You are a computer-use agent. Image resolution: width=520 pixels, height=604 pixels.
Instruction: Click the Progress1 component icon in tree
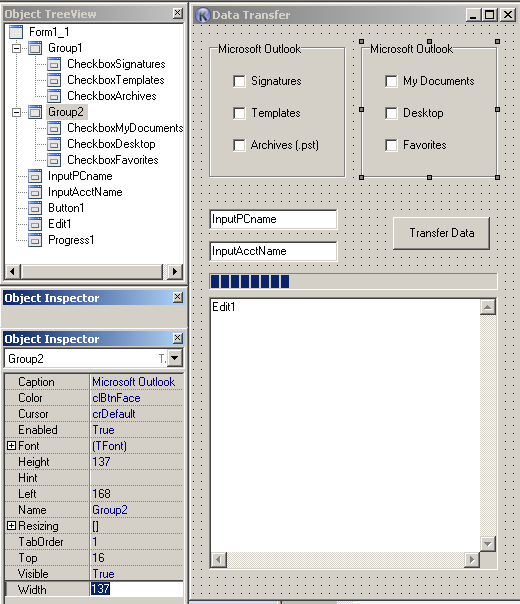coord(35,240)
